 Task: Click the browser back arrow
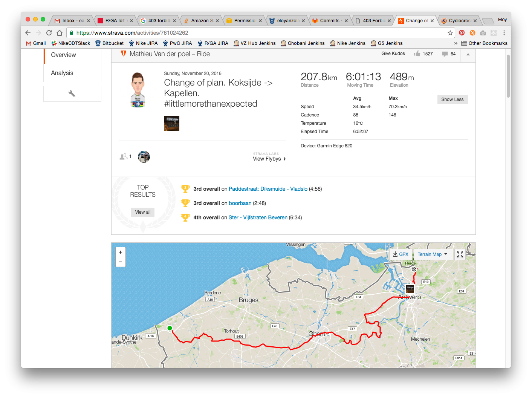click(x=28, y=33)
